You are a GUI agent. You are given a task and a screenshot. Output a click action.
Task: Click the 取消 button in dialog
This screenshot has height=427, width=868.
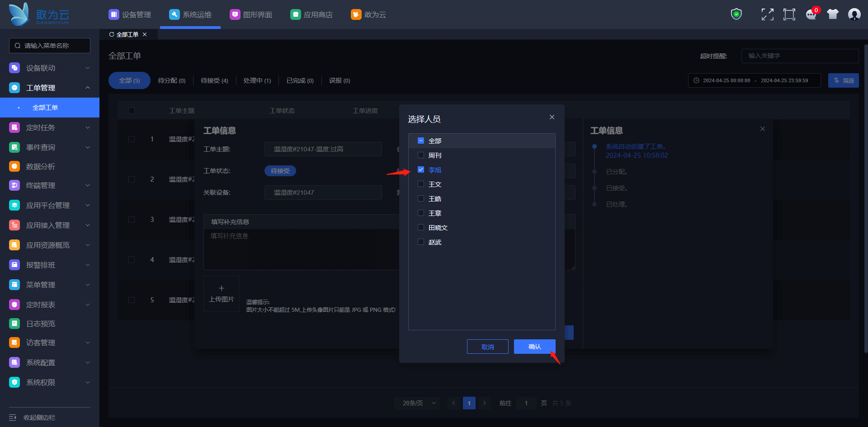[x=487, y=347]
